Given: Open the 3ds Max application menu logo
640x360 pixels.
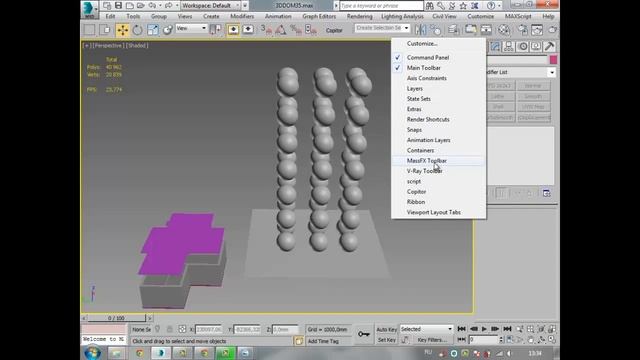Looking at the screenshot, I should [89, 9].
